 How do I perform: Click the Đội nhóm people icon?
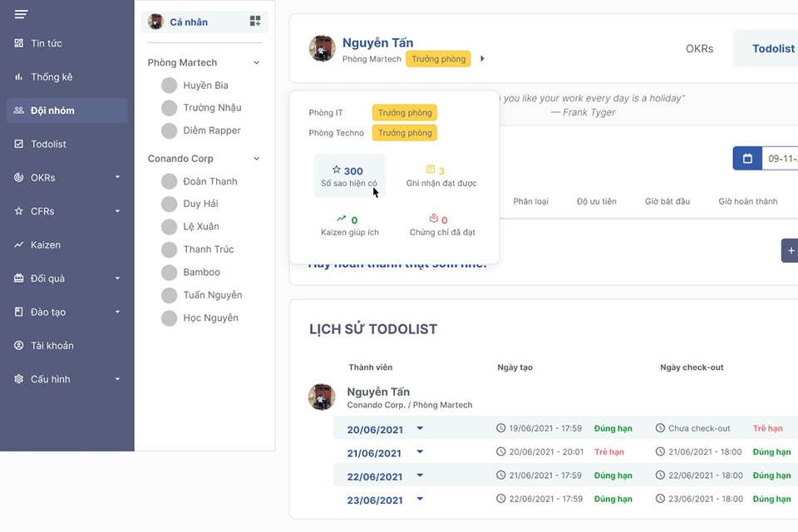click(19, 111)
